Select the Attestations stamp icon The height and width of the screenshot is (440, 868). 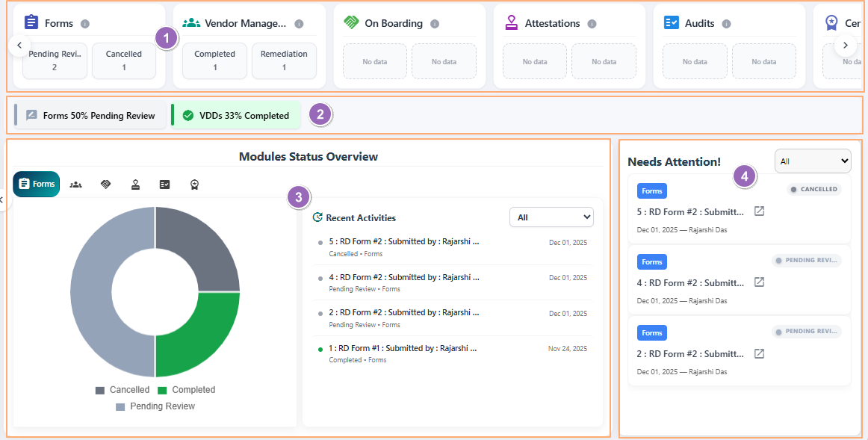(x=135, y=184)
